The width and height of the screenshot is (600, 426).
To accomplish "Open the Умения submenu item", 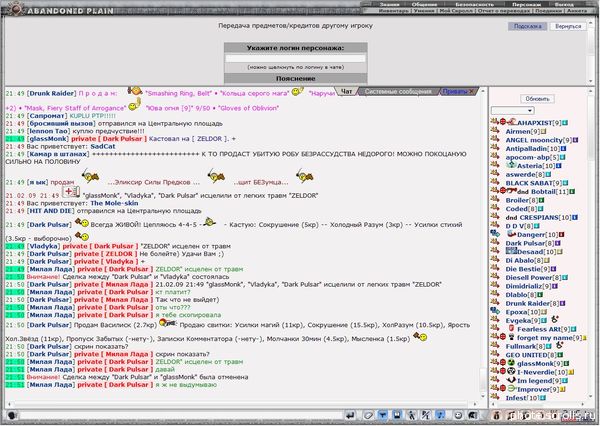I will [x=423, y=11].
